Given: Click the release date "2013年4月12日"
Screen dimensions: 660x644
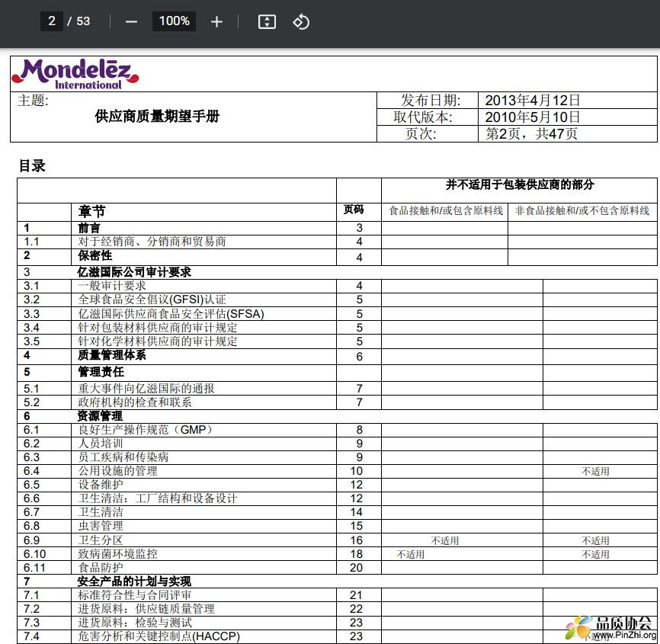Looking at the screenshot, I should point(533,100).
